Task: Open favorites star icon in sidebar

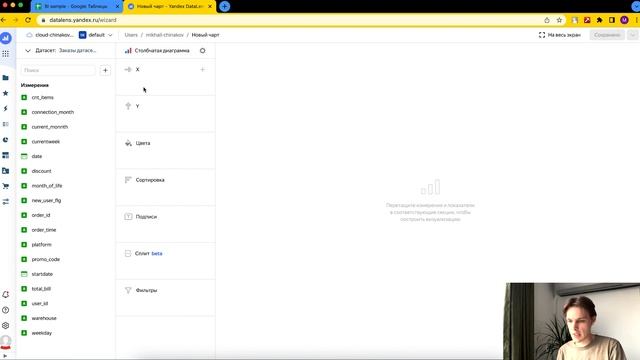Action: tap(6, 93)
